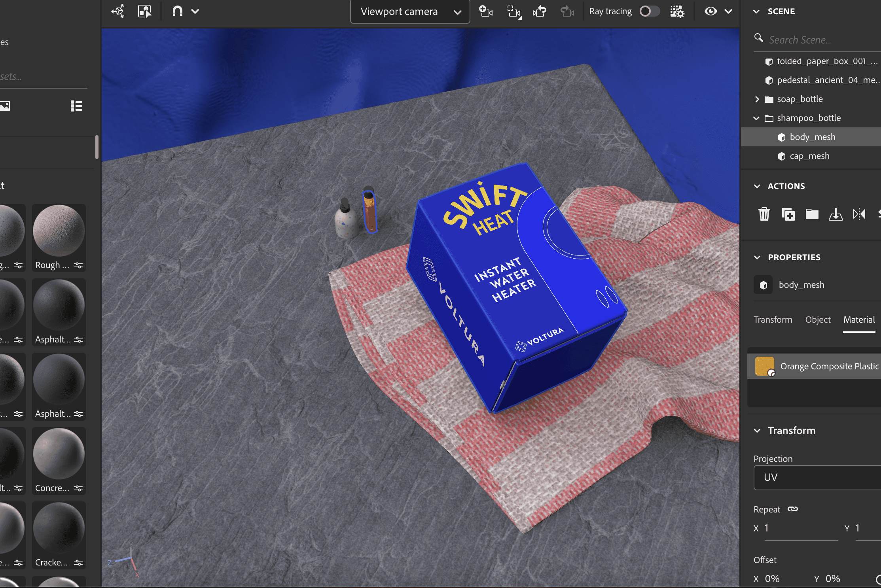Expand the soap_bottle group
This screenshot has width=881, height=588.
tap(757, 99)
